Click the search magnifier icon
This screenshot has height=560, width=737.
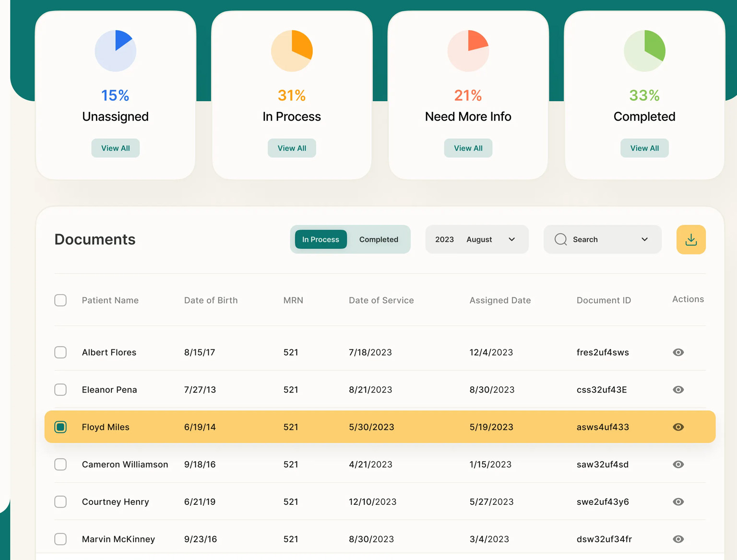pyautogui.click(x=560, y=239)
